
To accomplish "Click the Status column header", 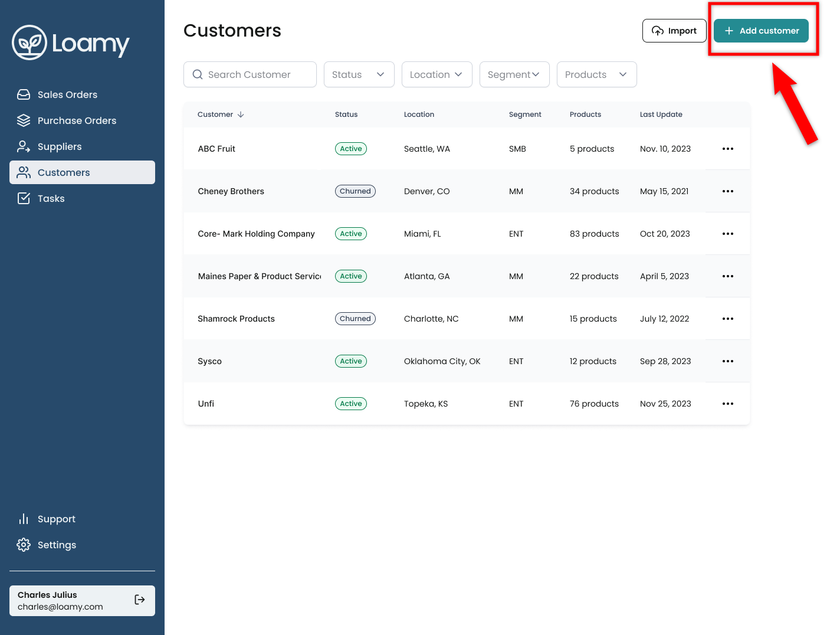I will (x=346, y=114).
